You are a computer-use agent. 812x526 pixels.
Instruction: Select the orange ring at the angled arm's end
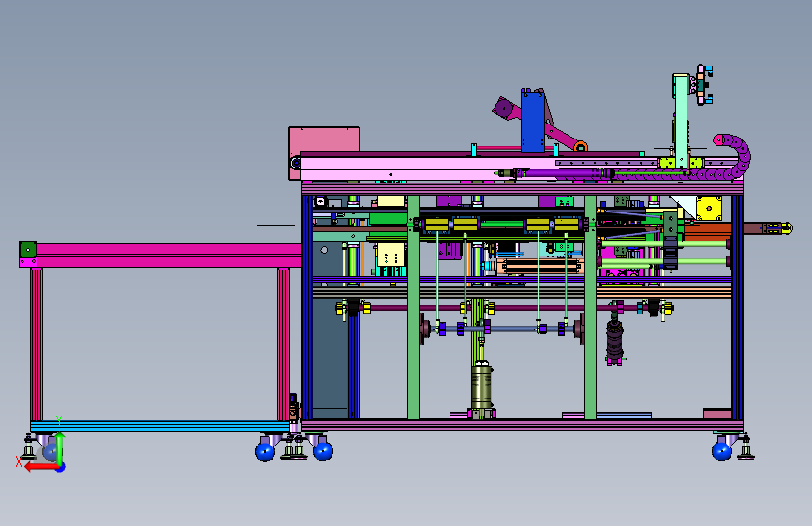tap(581, 147)
